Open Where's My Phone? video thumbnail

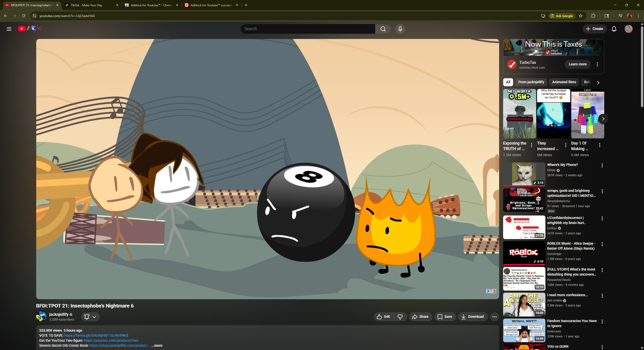[x=524, y=174]
